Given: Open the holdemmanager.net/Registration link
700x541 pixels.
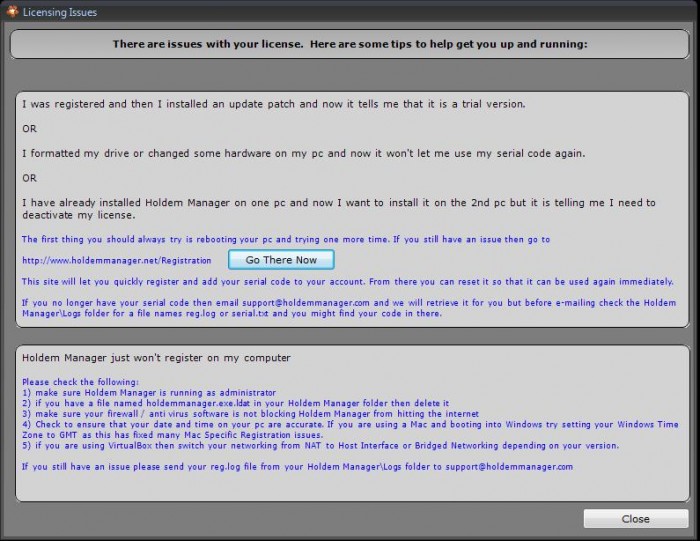Looking at the screenshot, I should click(x=117, y=260).
